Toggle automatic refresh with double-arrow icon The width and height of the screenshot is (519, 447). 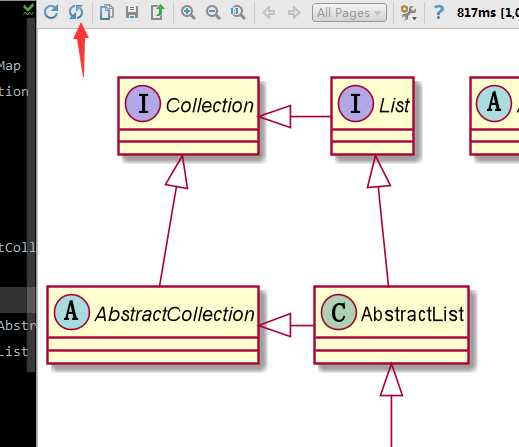(x=76, y=12)
